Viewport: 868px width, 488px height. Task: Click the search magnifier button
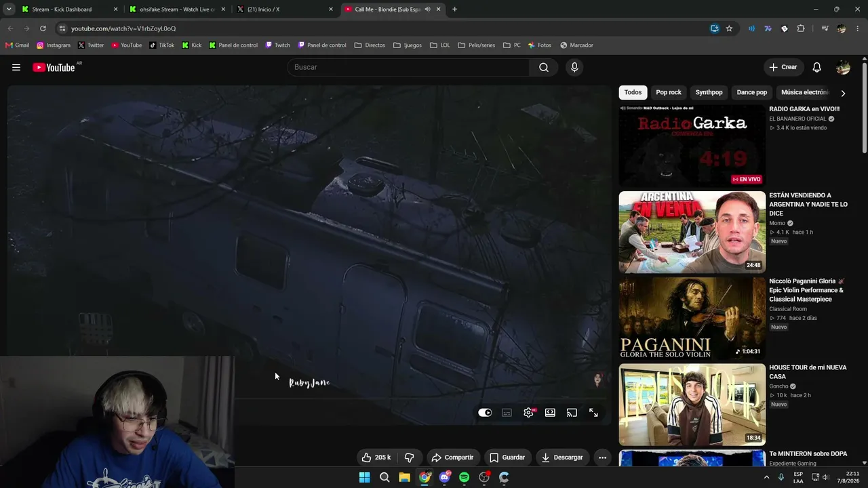(544, 67)
